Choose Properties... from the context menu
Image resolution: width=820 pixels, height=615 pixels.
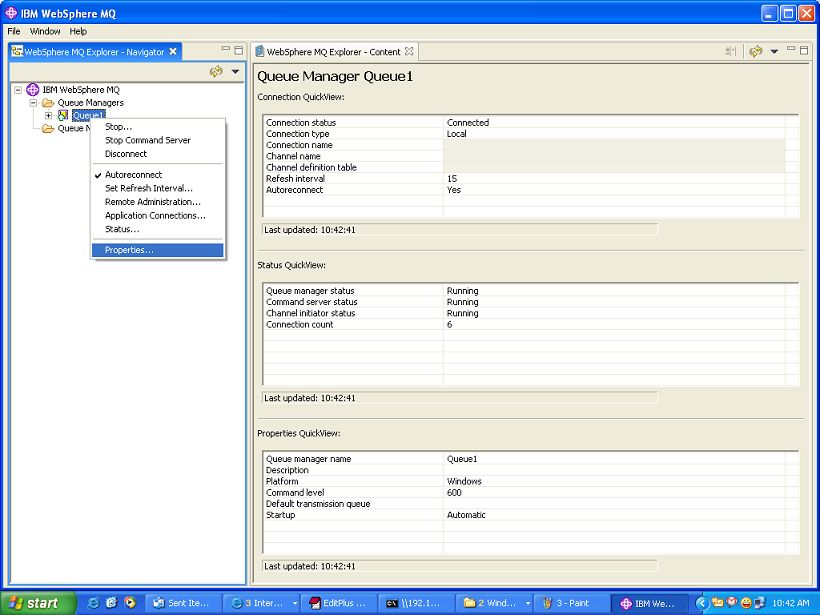[157, 250]
